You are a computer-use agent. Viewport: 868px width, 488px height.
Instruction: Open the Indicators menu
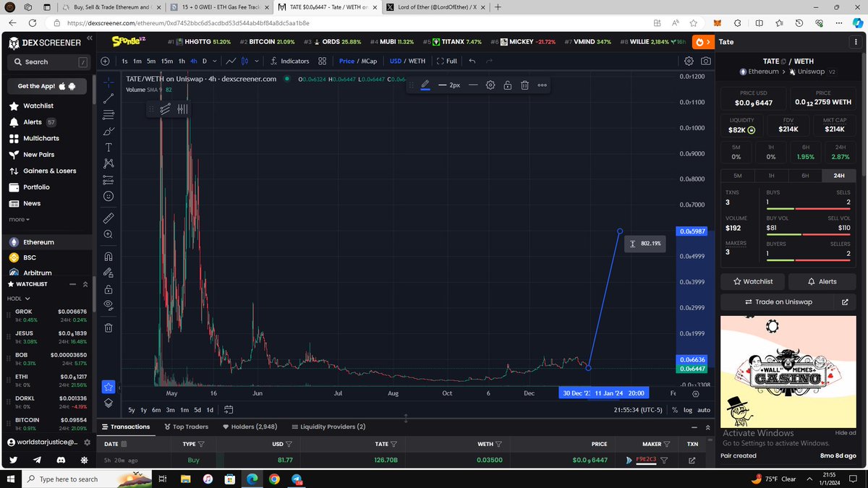pos(289,61)
